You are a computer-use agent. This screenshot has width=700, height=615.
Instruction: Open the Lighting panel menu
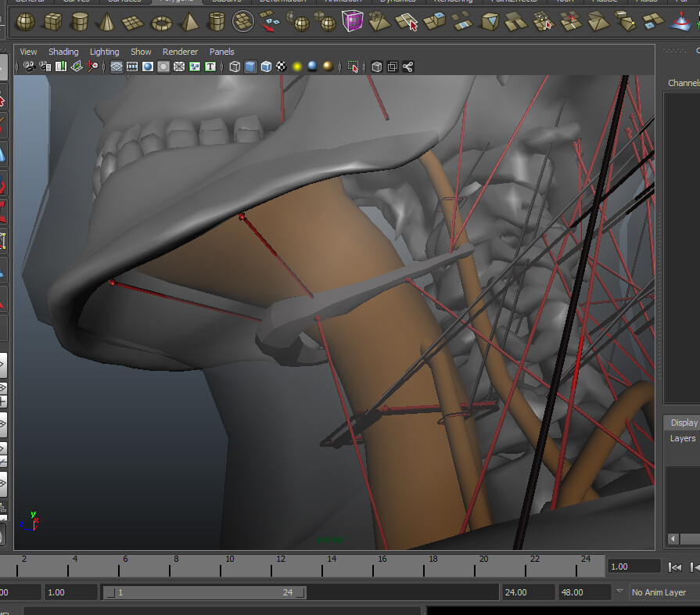[104, 52]
